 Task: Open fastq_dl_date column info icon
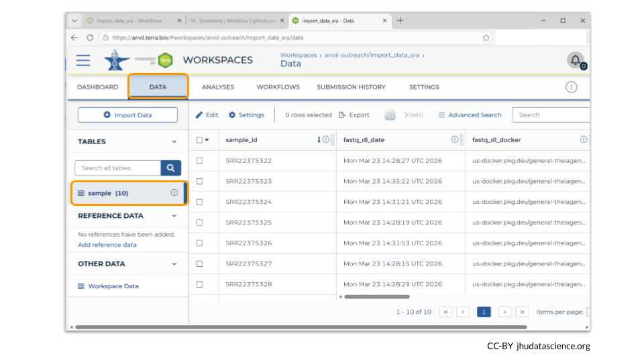pyautogui.click(x=454, y=139)
